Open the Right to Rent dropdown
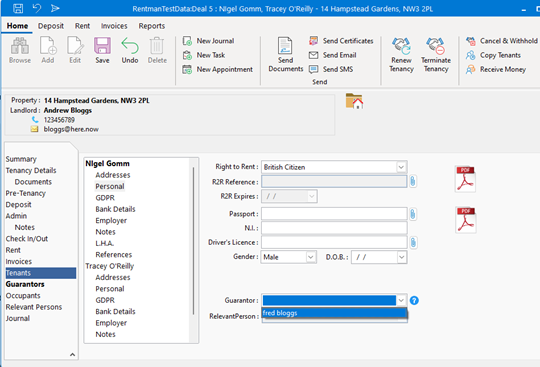Screen dimensions: 540x367 tap(401, 167)
